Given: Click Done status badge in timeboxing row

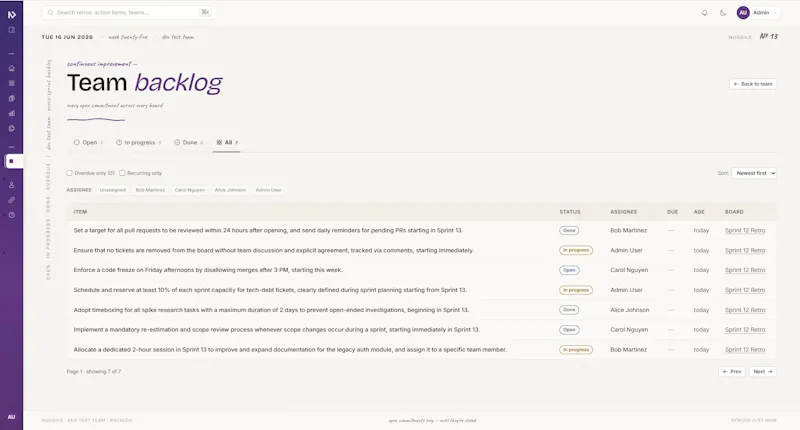Looking at the screenshot, I should coord(569,310).
